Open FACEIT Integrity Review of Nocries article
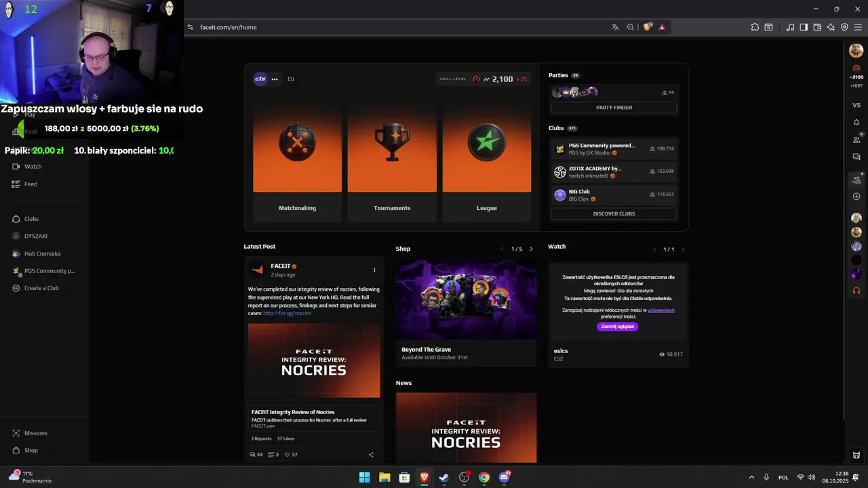 pos(314,419)
